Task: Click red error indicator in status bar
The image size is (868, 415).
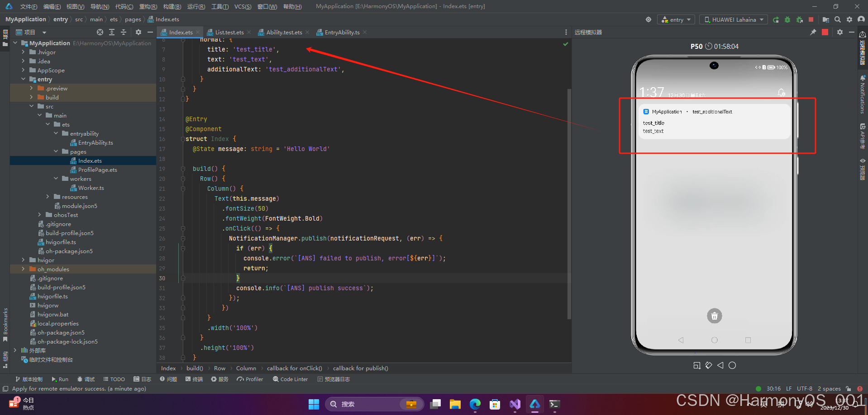Action: 859,389
